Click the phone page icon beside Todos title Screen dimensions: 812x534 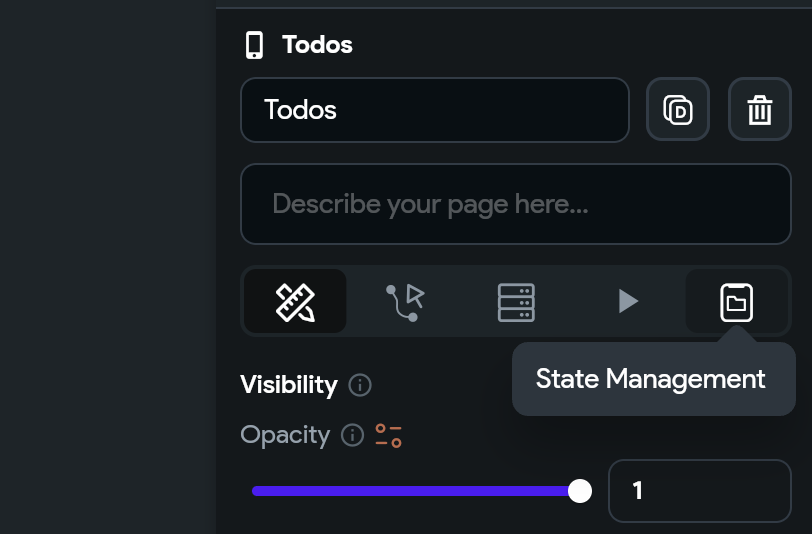pos(254,45)
